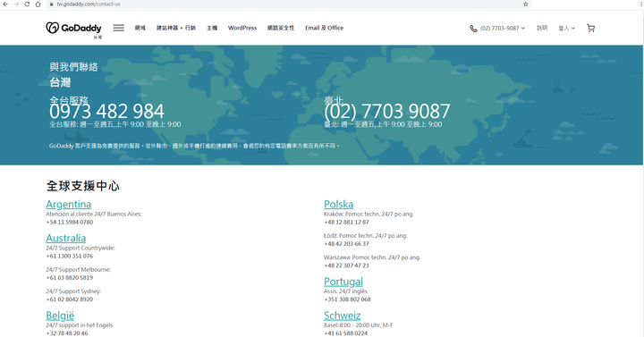Viewport: 644px width, 337px height.
Task: Click the 24/7 Support Melbourne label
Action: pos(78,270)
